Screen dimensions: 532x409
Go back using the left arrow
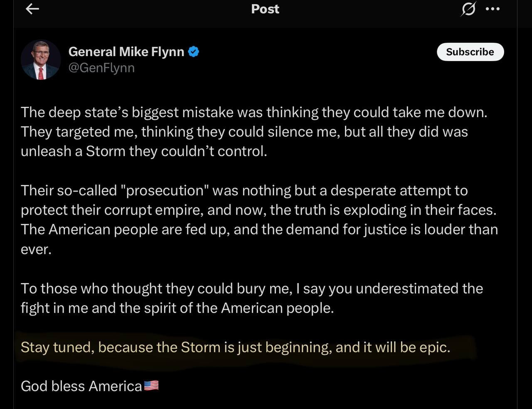32,9
